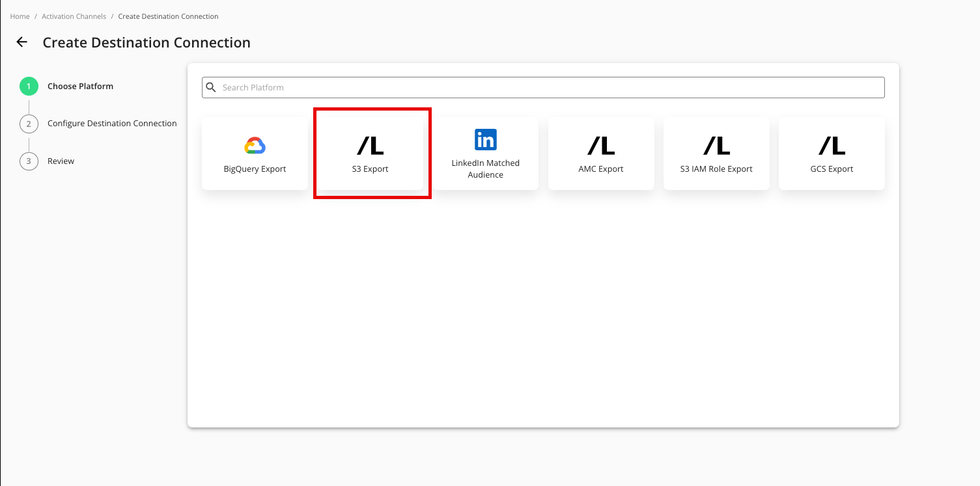Click the LinkedIn Matched Audience card label
Screen dimensions: 980x486
486,169
